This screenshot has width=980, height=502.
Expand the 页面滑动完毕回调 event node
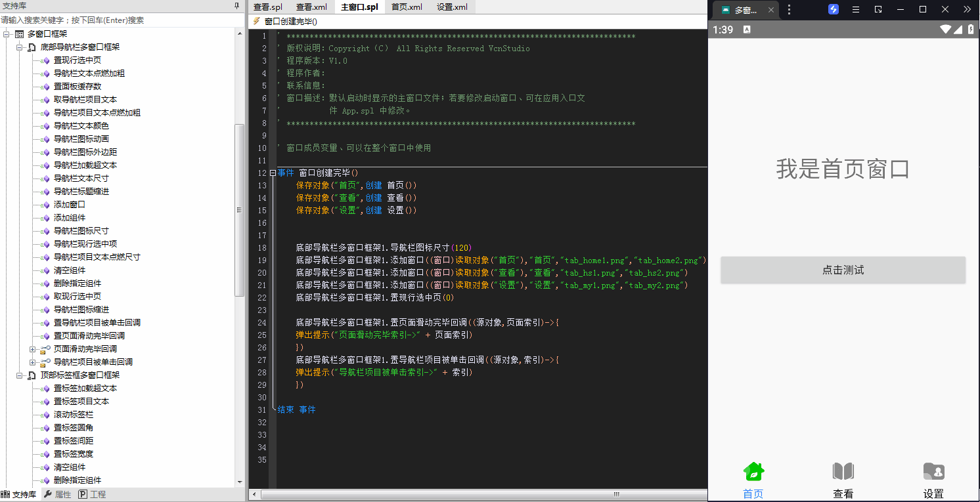click(33, 349)
